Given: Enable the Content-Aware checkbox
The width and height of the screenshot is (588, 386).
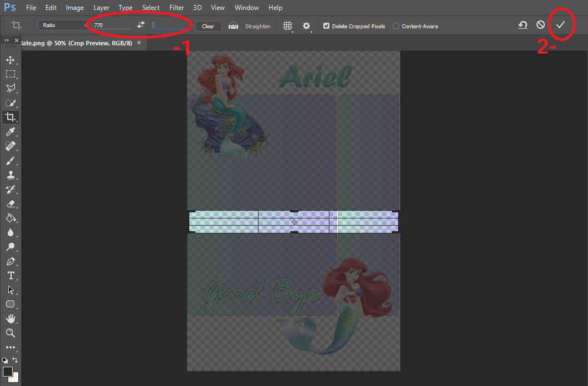Looking at the screenshot, I should tap(396, 26).
